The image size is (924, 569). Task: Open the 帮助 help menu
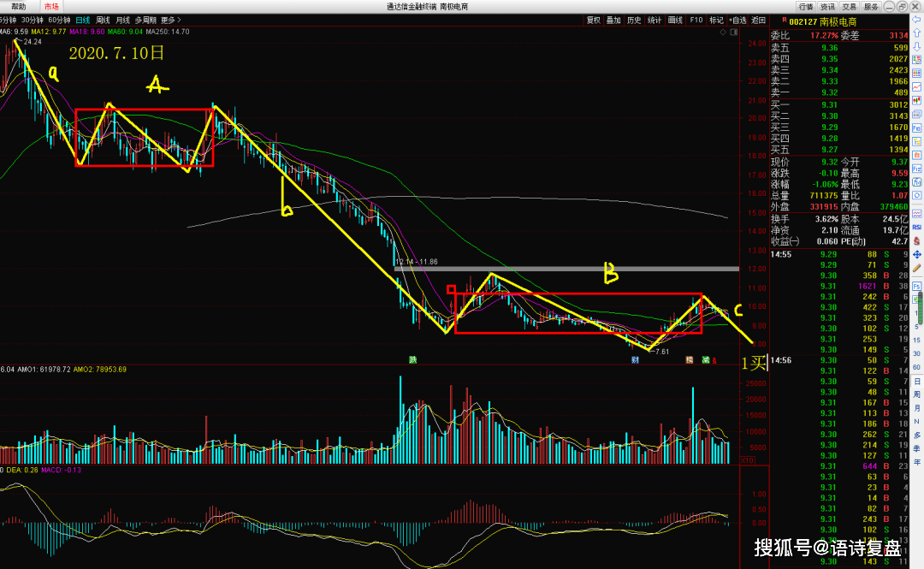(18, 6)
